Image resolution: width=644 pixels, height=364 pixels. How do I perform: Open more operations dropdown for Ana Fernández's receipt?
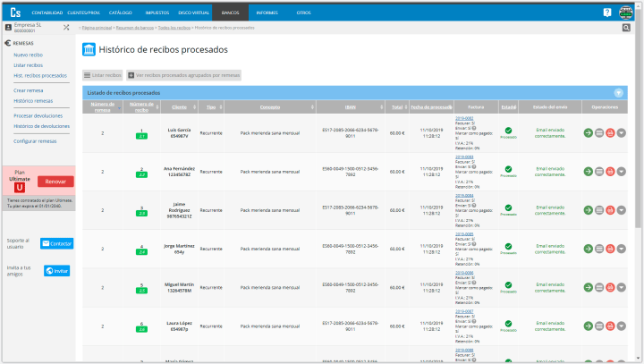622,172
